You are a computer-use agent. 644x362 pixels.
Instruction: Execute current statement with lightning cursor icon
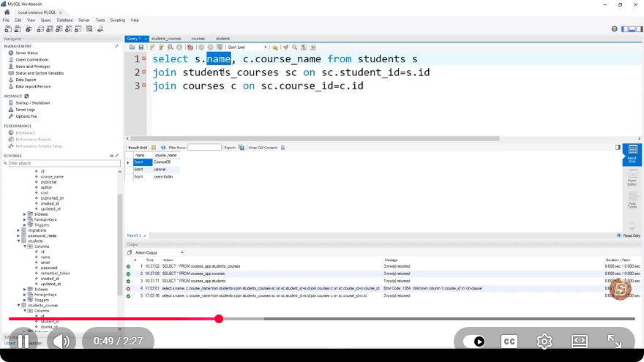pyautogui.click(x=161, y=48)
